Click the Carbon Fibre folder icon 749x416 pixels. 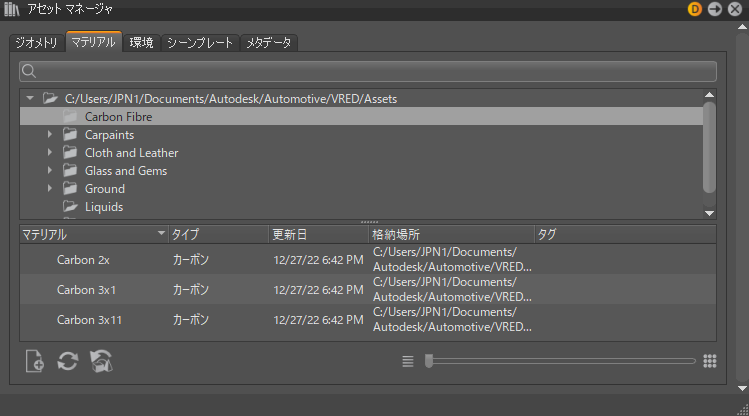[x=70, y=117]
